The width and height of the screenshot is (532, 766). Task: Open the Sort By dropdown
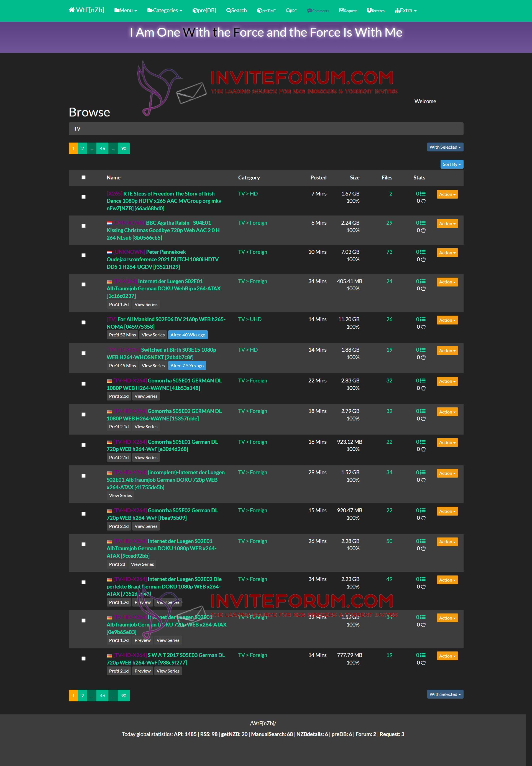(x=452, y=164)
